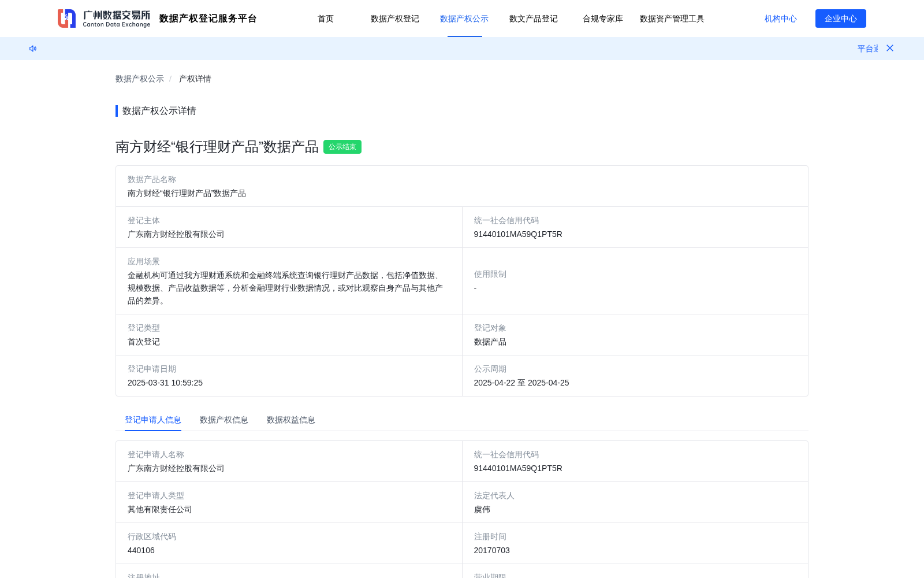Viewport: 924px width, 578px height.
Task: Click the Canton Data Exchange logo
Action: [x=104, y=18]
